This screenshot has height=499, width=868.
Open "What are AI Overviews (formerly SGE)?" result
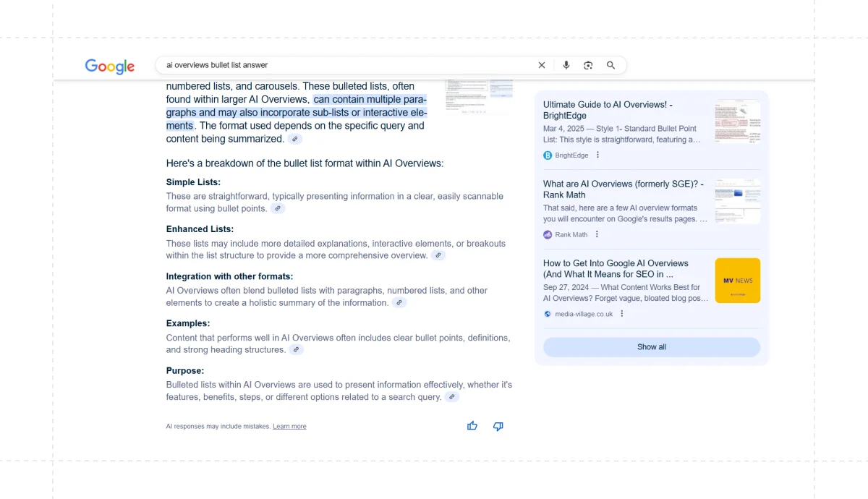tap(624, 189)
